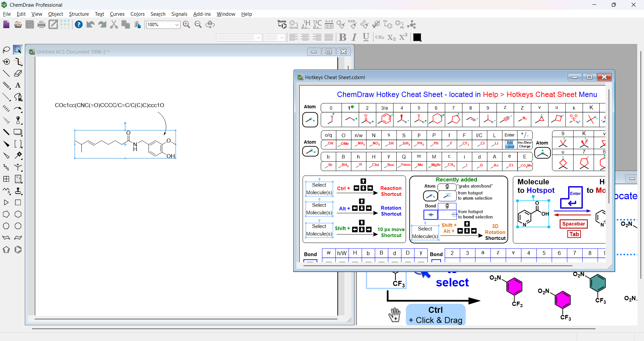Convert Structure to Name

pos(294,24)
